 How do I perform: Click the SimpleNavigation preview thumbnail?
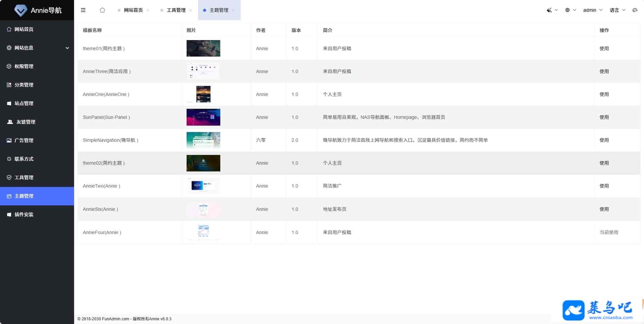coord(203,140)
